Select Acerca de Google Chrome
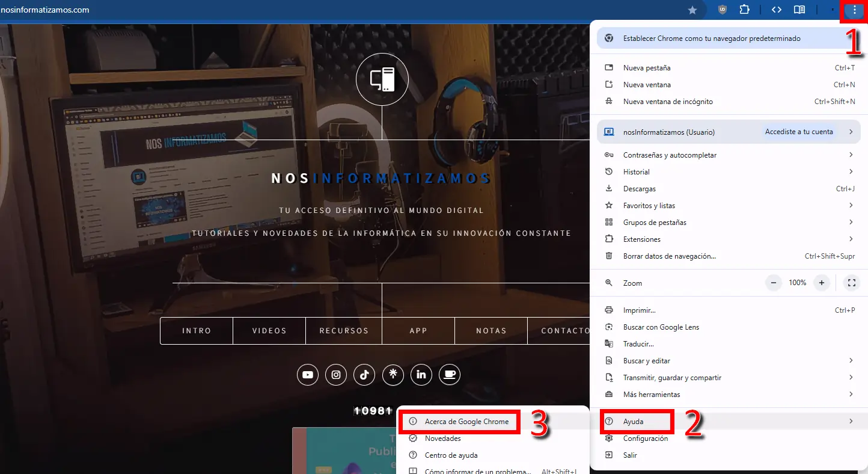 [493, 422]
